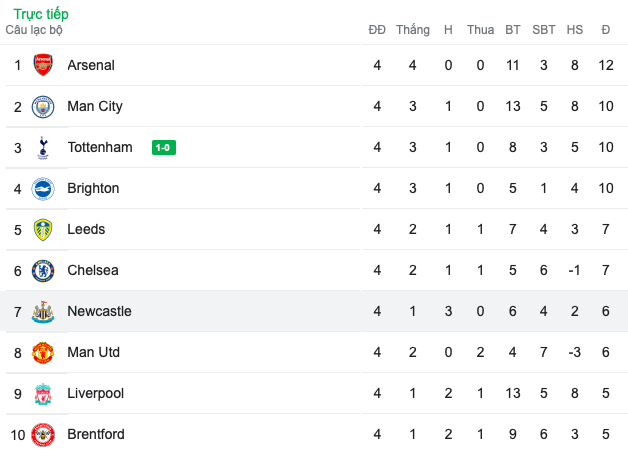Screen dimensions: 628x450
Task: Click the Câu lạc bộ column header
Action: tap(34, 30)
